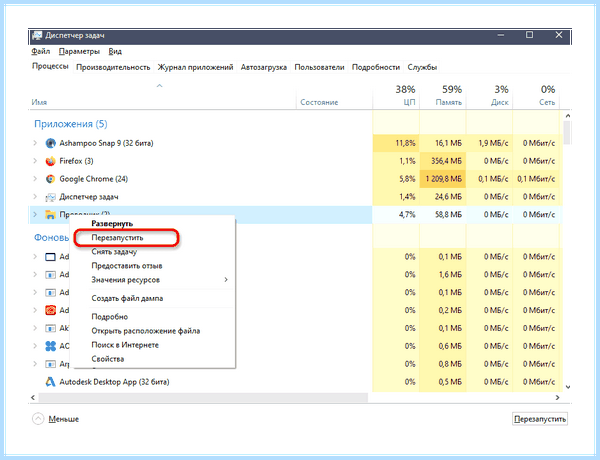Click the 356,4 МБ memory cell
Screen dimensions: 600x460
coord(443,161)
